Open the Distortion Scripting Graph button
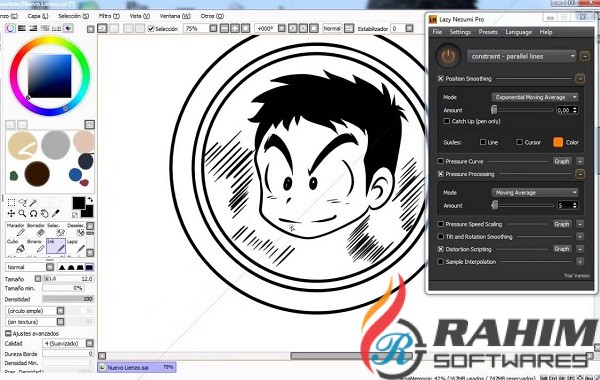 point(561,249)
